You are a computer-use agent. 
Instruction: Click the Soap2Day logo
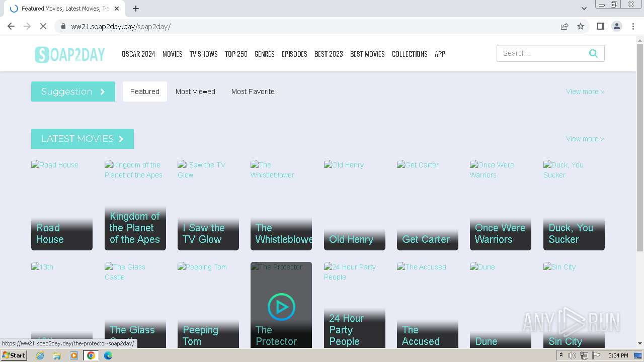[x=70, y=54]
